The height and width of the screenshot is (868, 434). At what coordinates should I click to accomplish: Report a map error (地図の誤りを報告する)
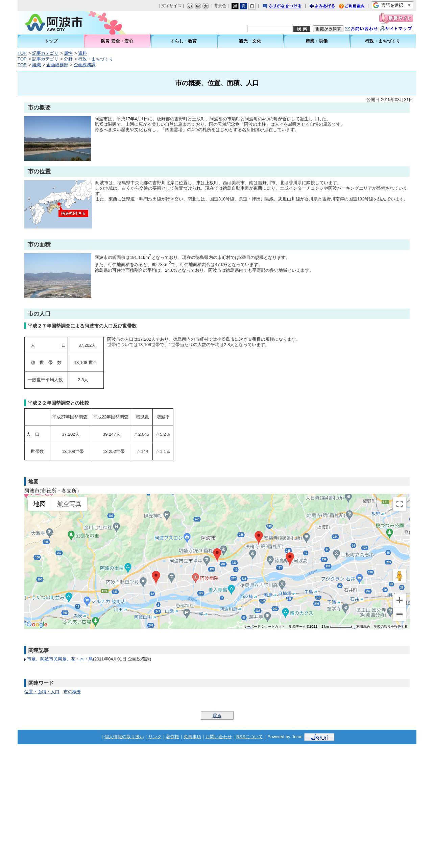click(390, 626)
